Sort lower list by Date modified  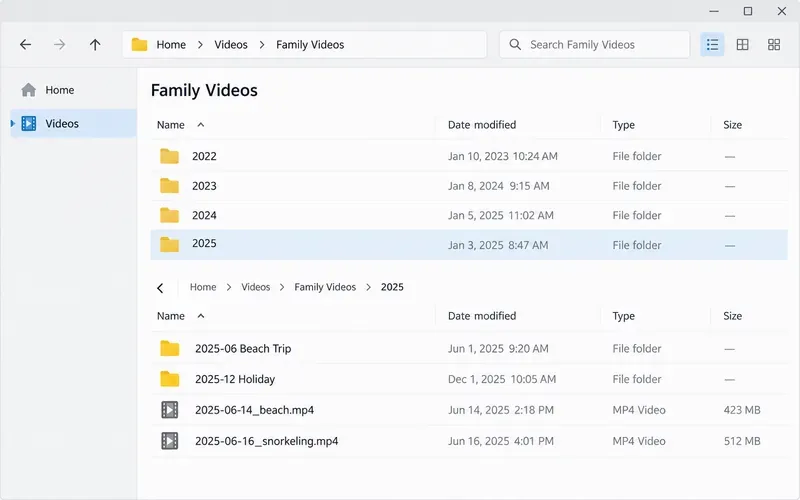[482, 316]
